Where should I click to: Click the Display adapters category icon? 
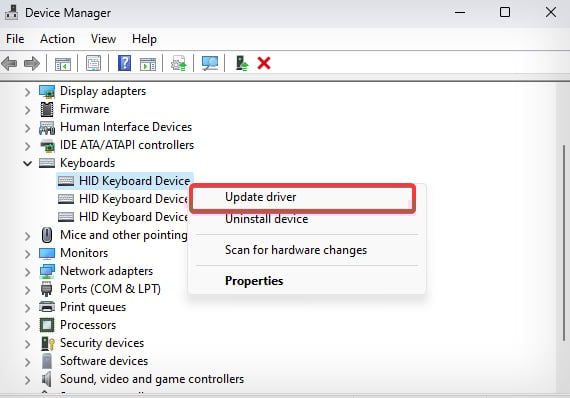(x=47, y=91)
